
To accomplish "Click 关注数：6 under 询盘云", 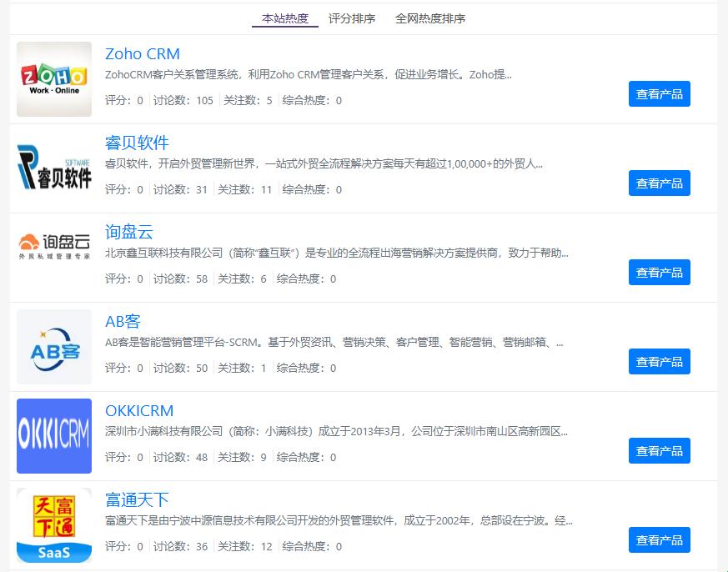I will [242, 278].
